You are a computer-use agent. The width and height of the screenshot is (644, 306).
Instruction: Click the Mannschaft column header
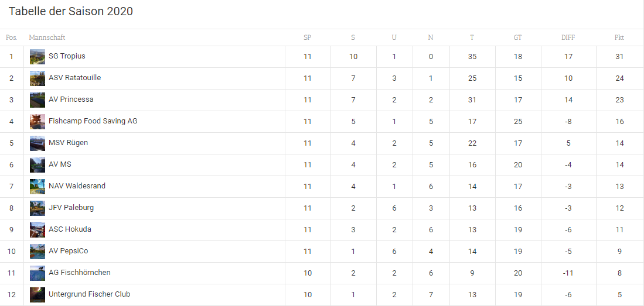click(47, 37)
